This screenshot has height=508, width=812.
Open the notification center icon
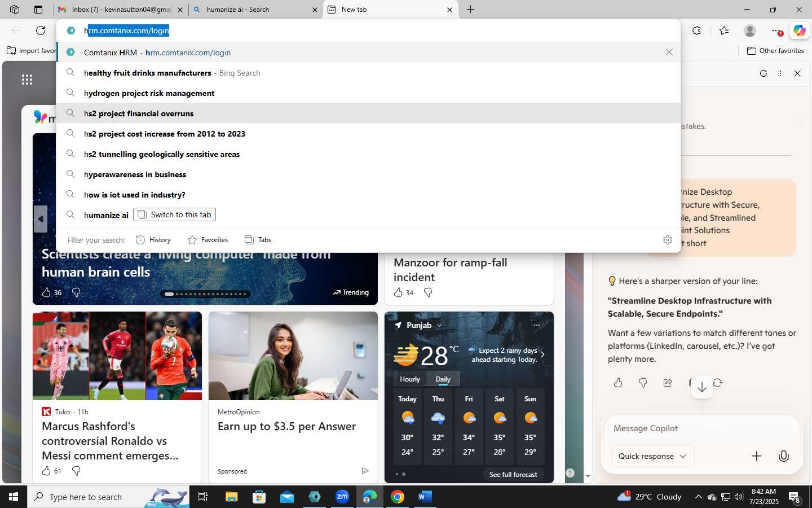(x=795, y=497)
